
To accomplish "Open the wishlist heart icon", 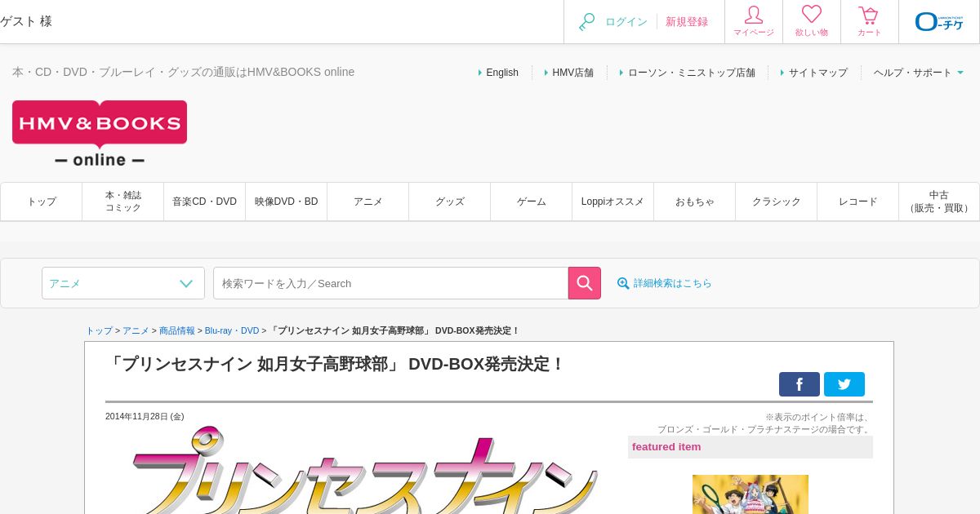I will pyautogui.click(x=812, y=15).
